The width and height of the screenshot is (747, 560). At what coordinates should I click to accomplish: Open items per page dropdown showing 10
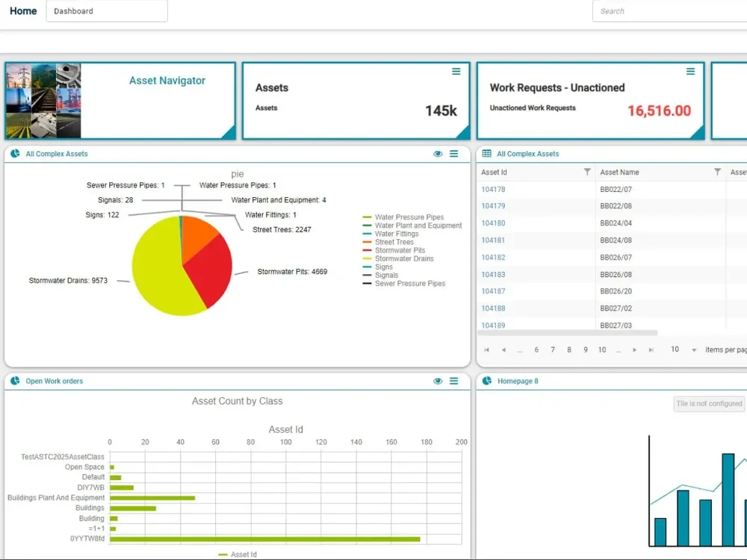tap(684, 349)
